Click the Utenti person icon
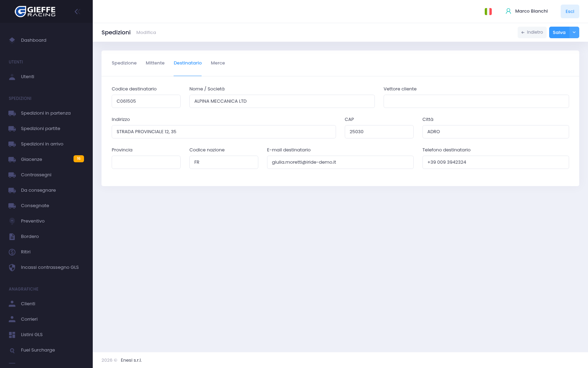 (12, 77)
